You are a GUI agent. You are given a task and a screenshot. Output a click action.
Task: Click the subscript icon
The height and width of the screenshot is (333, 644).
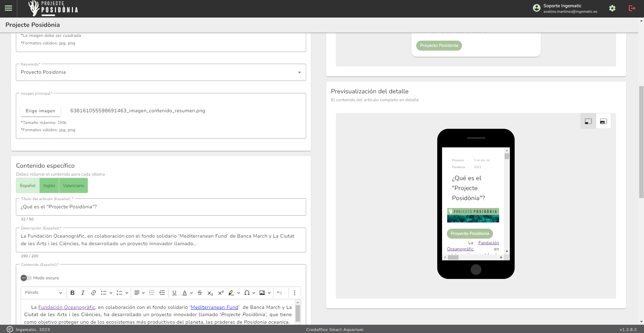pyautogui.click(x=210, y=293)
